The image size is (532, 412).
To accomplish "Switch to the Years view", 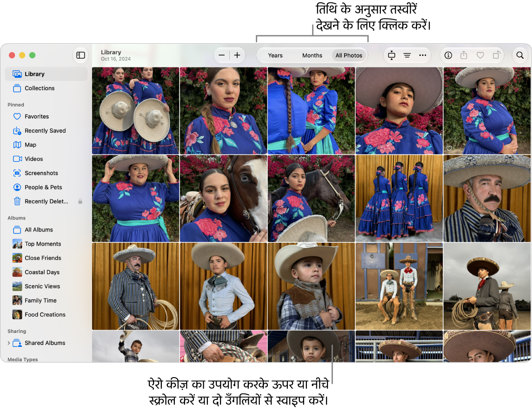I will point(275,55).
